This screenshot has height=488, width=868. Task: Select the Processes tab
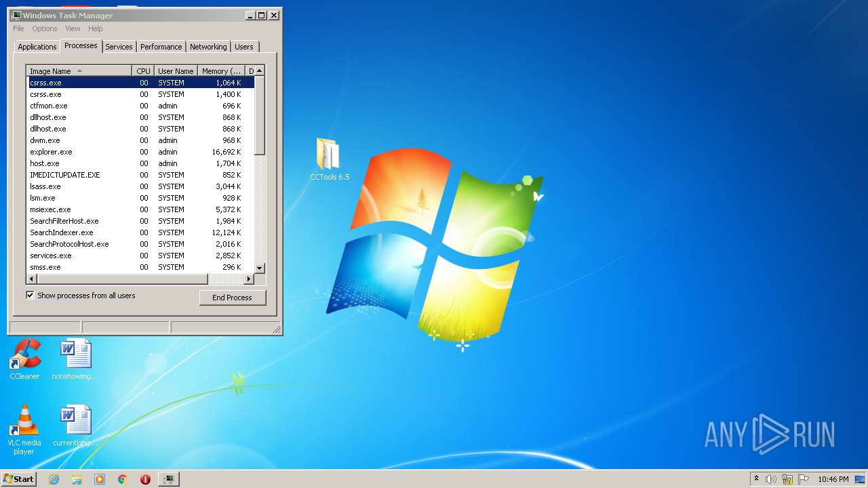click(x=81, y=45)
